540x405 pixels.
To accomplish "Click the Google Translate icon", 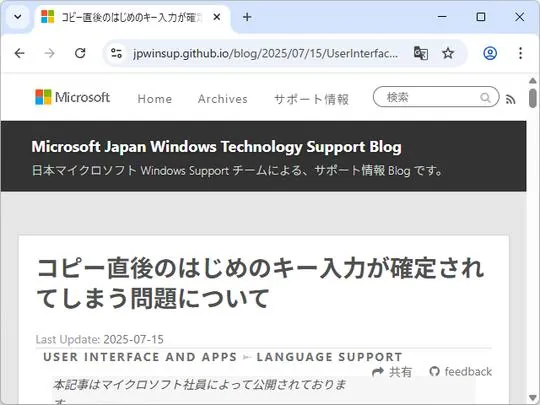I will [x=420, y=53].
